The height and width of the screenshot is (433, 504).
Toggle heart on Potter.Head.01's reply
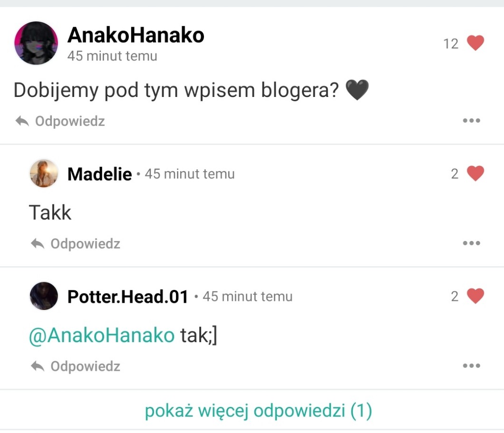pos(475,296)
